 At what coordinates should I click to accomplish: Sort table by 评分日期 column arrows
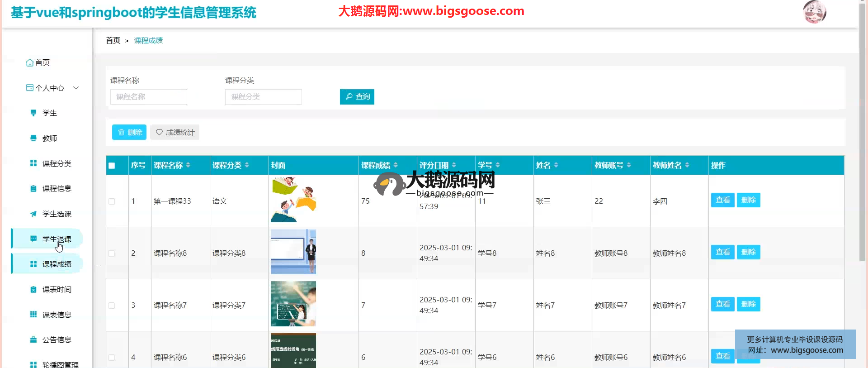pos(454,165)
